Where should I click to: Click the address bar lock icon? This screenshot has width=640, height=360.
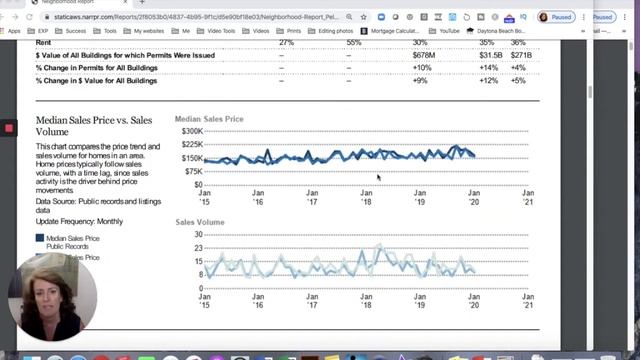click(x=47, y=17)
